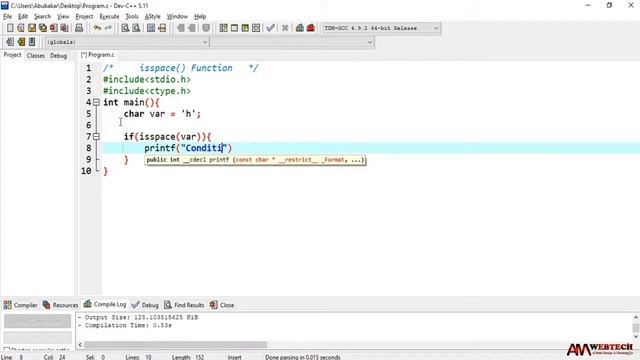Open the View menu
The image size is (640, 360).
point(63,16)
